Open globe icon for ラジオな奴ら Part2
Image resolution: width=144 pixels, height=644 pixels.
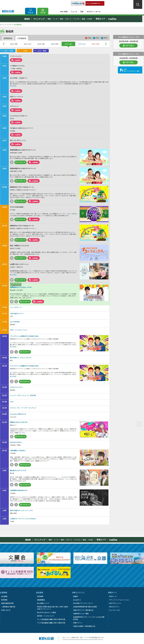(x=12, y=381)
